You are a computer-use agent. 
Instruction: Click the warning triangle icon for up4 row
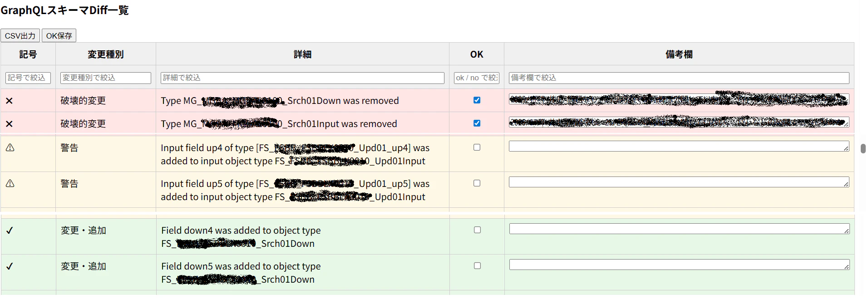[10, 147]
